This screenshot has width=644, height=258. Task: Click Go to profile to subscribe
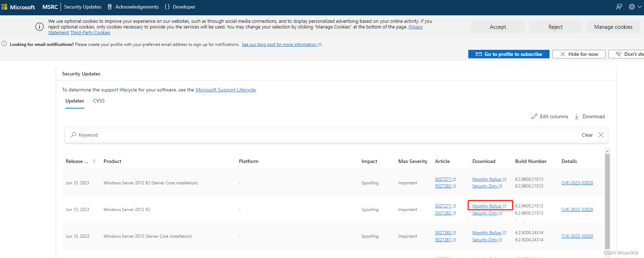[509, 54]
